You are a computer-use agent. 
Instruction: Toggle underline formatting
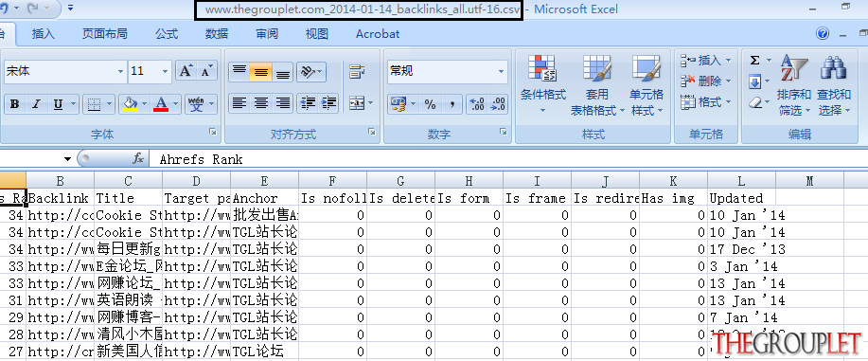pos(58,104)
